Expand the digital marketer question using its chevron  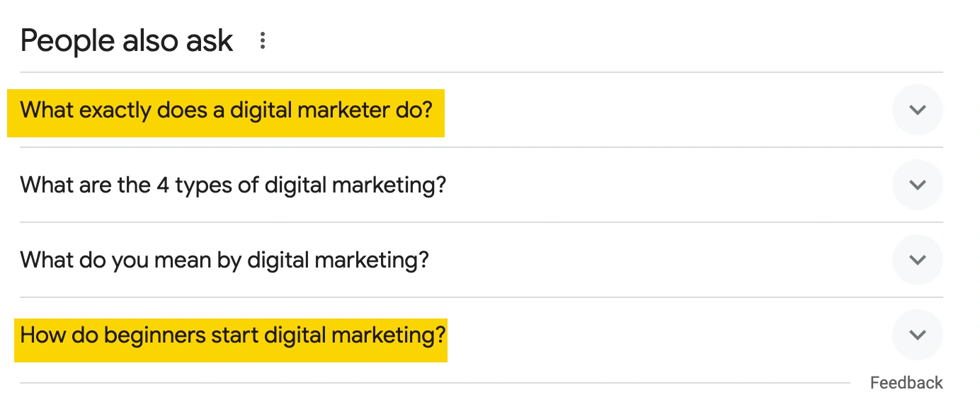click(917, 110)
